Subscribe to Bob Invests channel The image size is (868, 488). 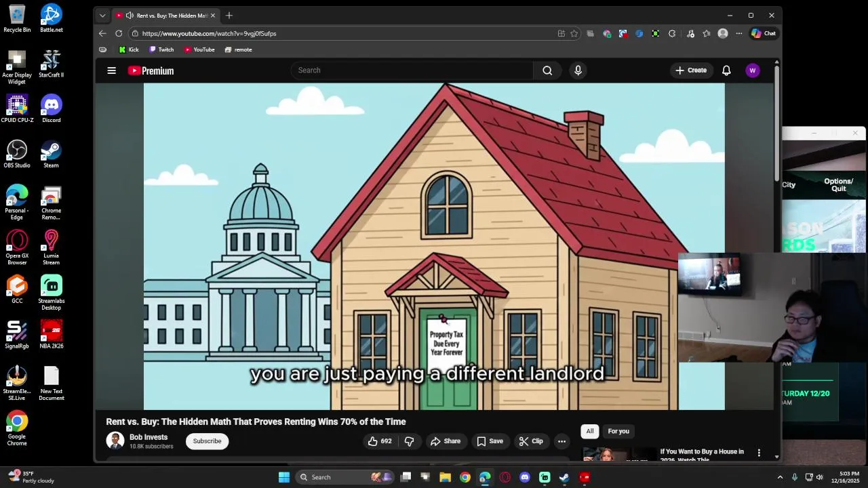[207, 441]
